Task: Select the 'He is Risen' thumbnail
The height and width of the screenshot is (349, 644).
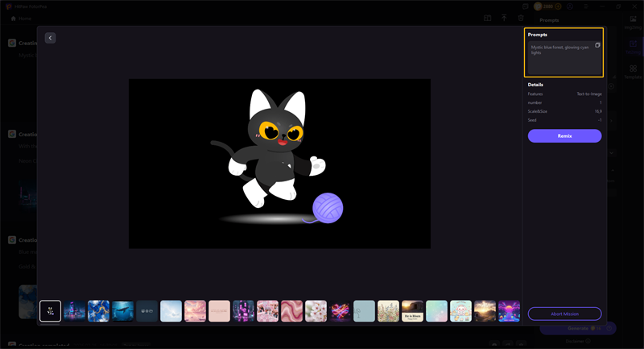Action: point(412,311)
